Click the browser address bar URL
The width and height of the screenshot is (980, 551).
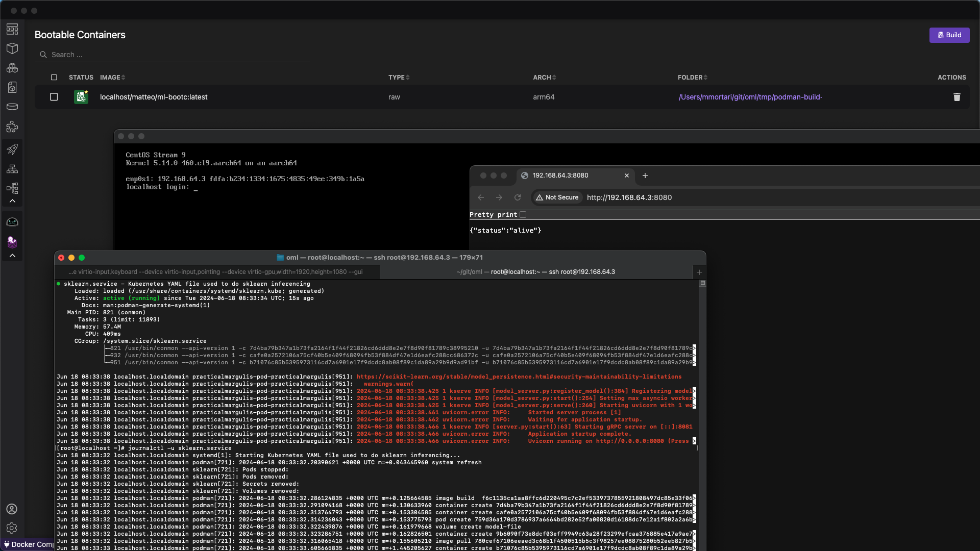click(x=629, y=197)
